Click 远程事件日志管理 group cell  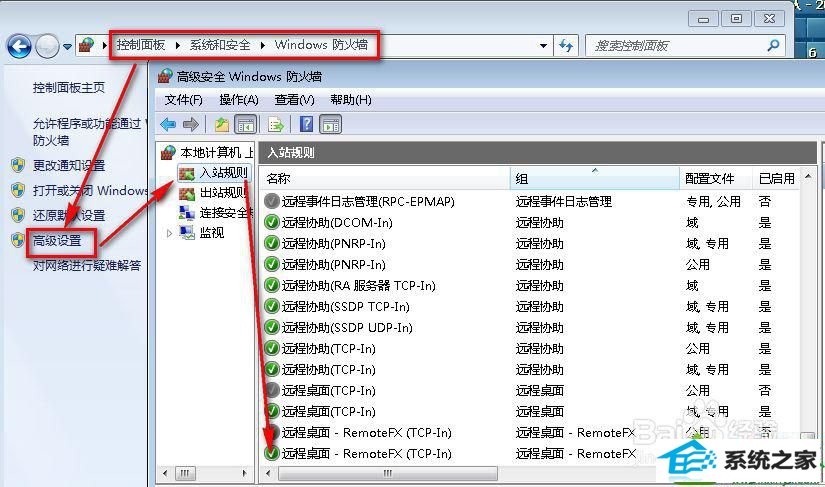click(x=564, y=201)
